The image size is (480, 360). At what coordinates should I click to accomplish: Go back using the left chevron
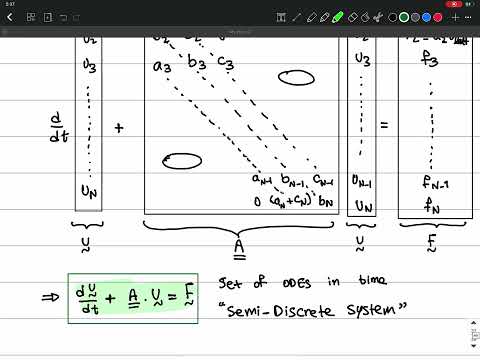(x=10, y=17)
